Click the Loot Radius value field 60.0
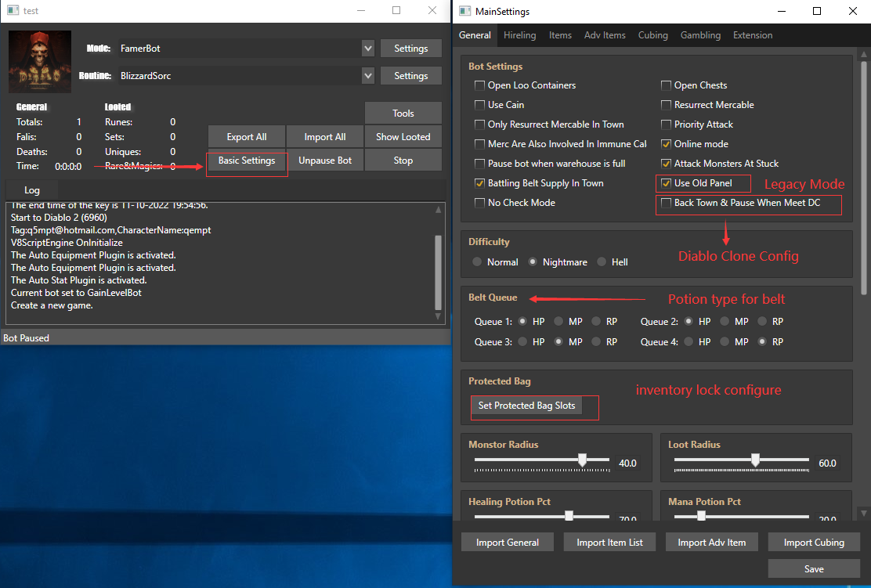The height and width of the screenshot is (588, 871). point(828,463)
